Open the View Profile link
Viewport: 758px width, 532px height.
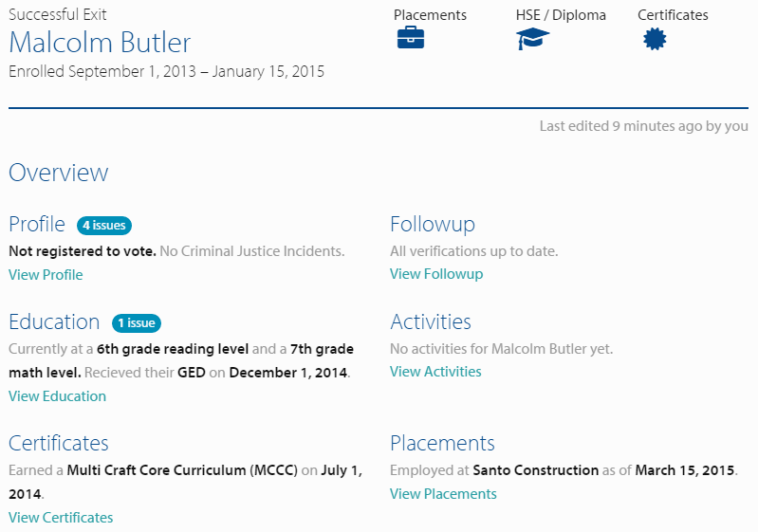tap(46, 275)
